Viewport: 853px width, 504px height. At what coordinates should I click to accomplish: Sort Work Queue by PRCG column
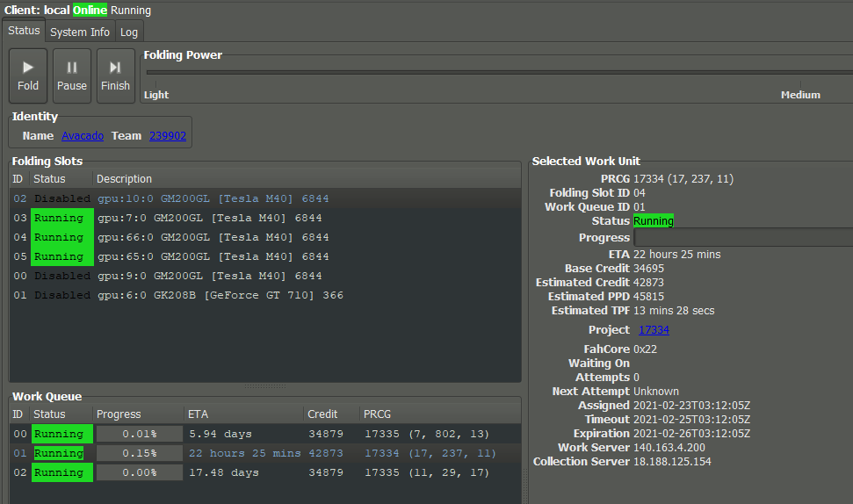440,414
